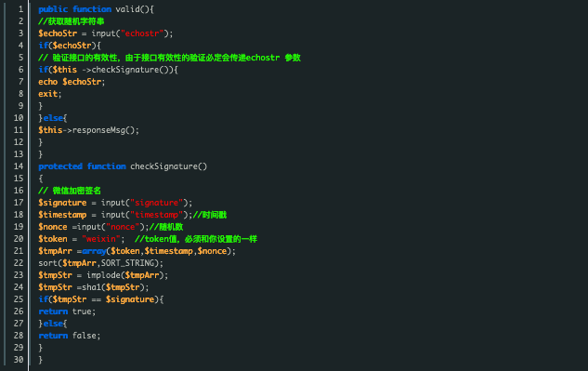The width and height of the screenshot is (588, 371).
Task: Click the token值 comment on line 20
Action: tap(196, 239)
